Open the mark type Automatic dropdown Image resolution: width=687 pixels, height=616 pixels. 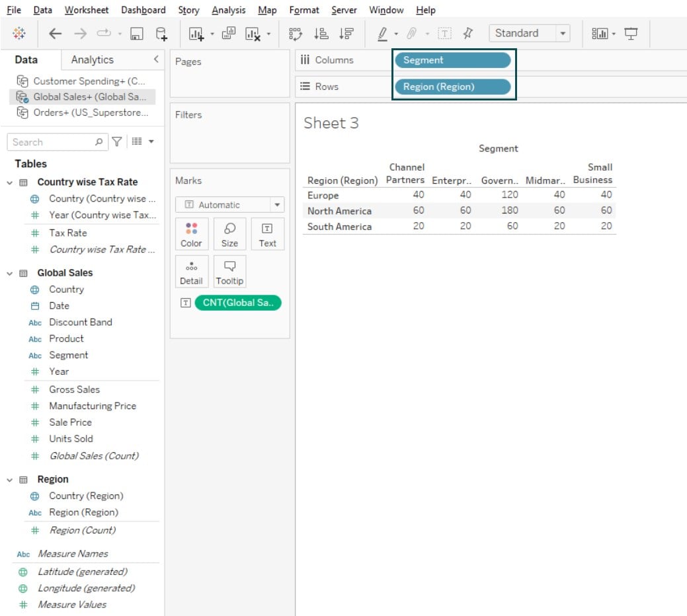point(229,205)
